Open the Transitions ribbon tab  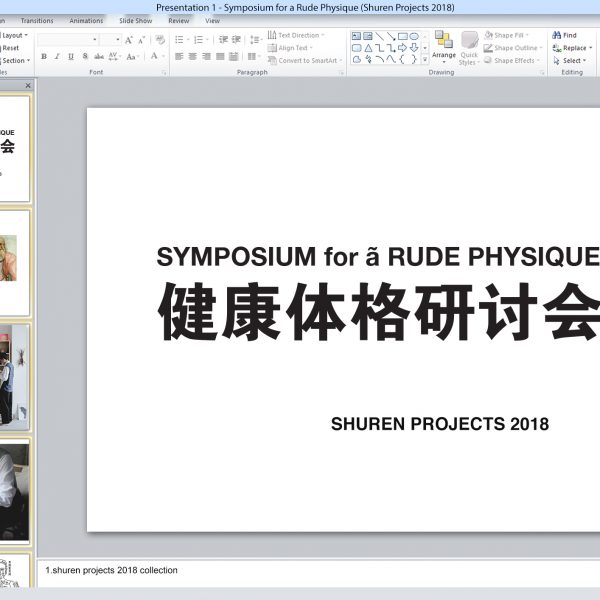point(37,21)
